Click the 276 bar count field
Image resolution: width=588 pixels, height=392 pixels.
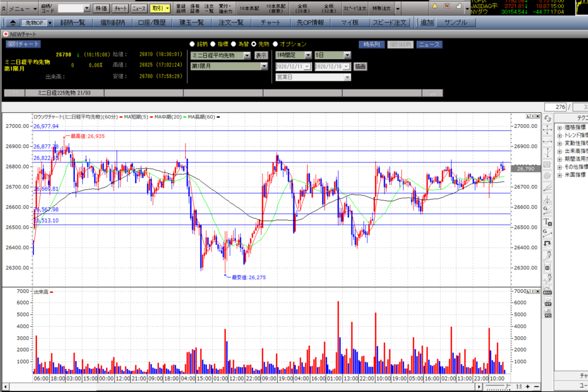coord(556,107)
